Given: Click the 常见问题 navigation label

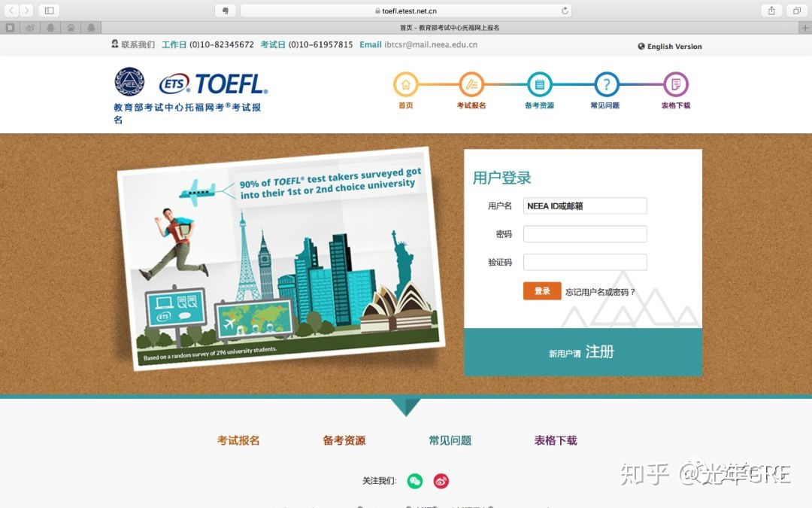Looking at the screenshot, I should (604, 105).
